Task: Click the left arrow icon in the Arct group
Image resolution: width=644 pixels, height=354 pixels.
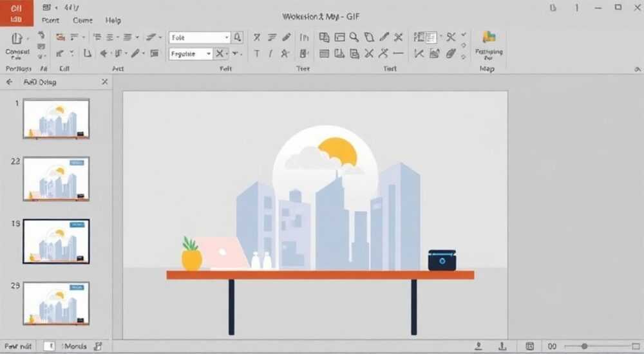Action: [x=104, y=53]
